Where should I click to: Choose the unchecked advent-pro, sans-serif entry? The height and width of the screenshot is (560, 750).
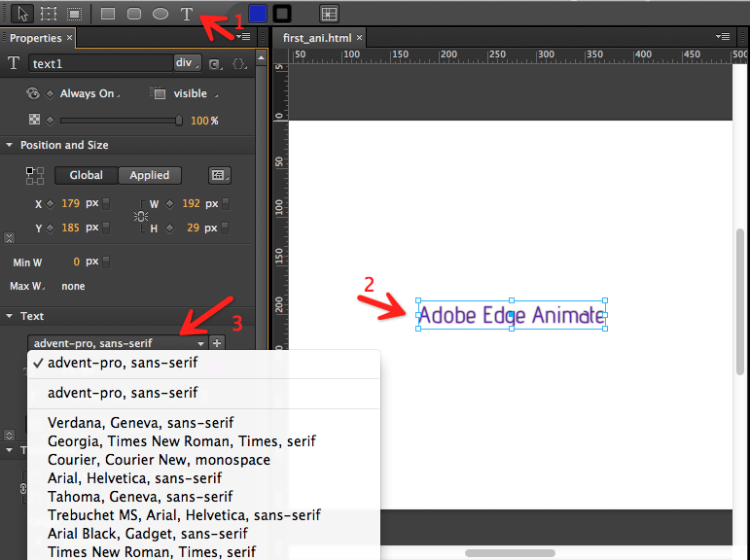tap(203, 393)
